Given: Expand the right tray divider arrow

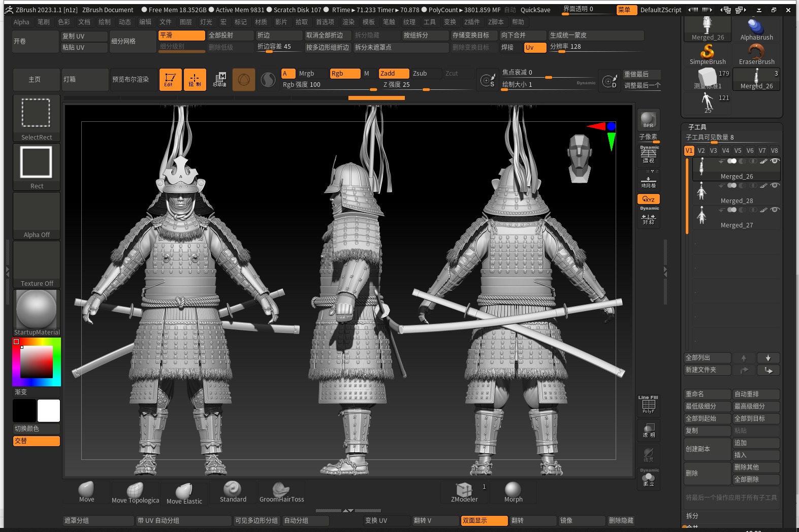Looking at the screenshot, I should point(665,271).
